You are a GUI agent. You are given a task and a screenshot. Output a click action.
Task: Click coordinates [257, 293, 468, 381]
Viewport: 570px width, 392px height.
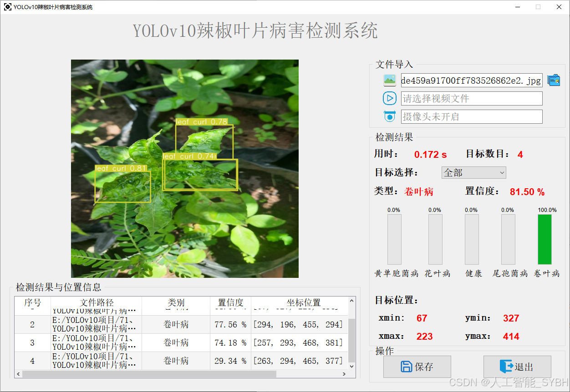click(x=298, y=343)
